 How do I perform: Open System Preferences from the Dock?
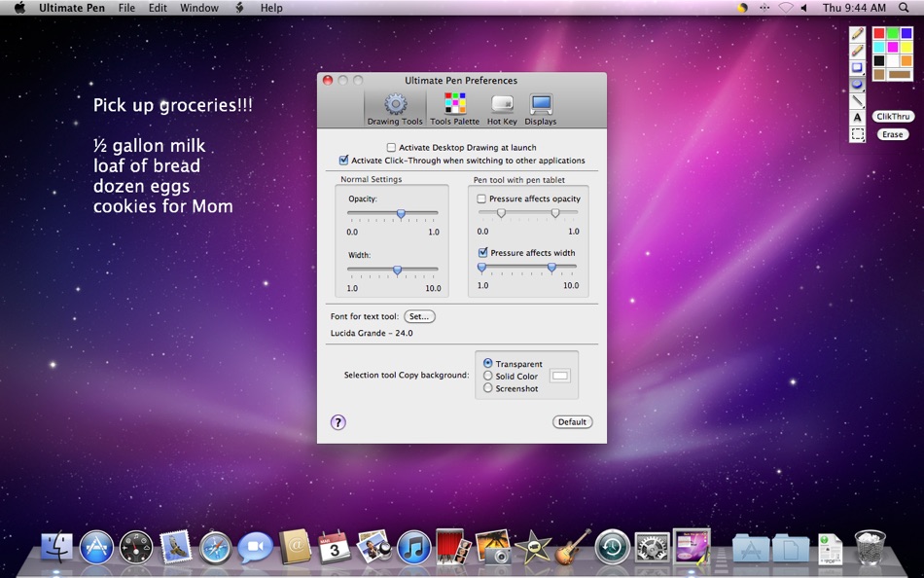[652, 548]
